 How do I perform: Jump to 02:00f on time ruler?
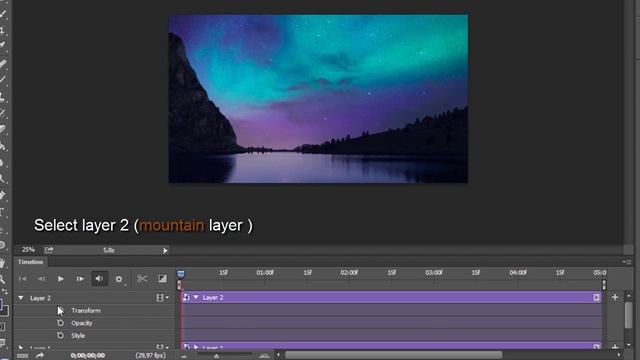349,272
